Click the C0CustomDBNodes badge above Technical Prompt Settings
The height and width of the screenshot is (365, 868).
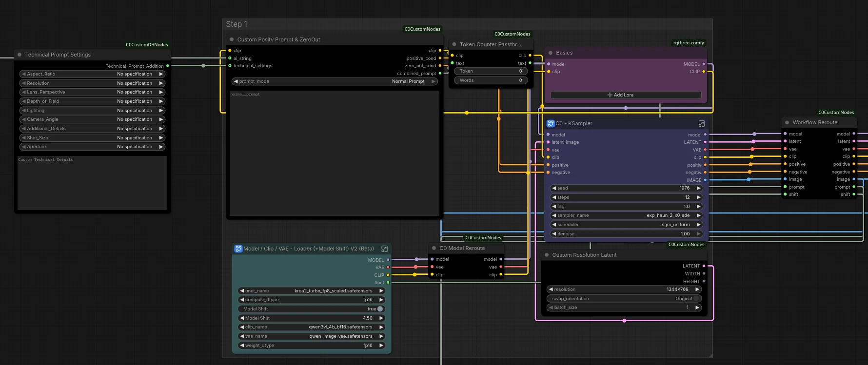tap(147, 45)
